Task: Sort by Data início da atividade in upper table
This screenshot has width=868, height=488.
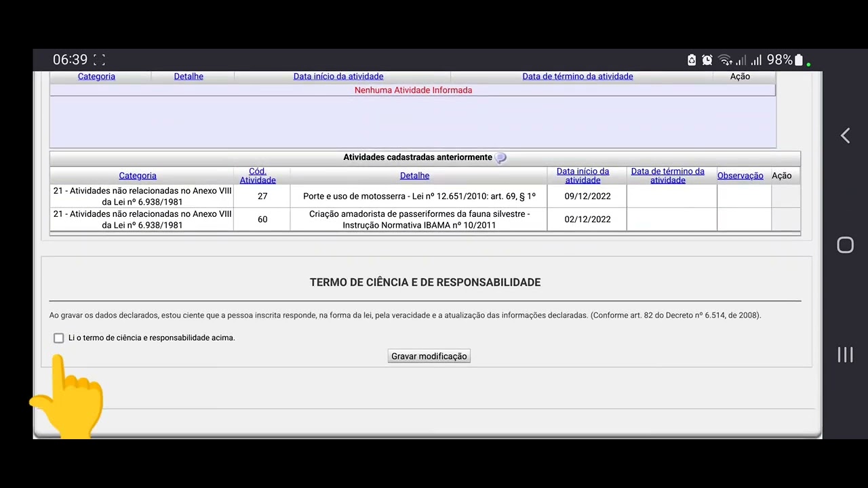Action: click(x=338, y=77)
